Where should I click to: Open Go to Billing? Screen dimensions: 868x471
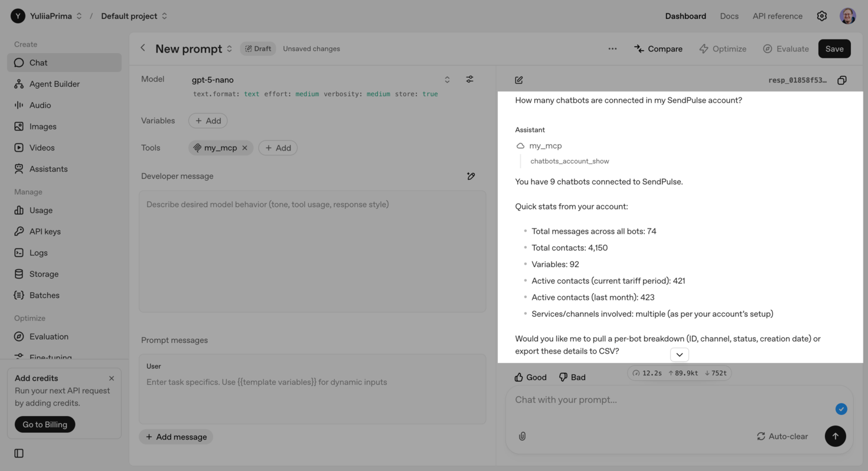(x=44, y=424)
